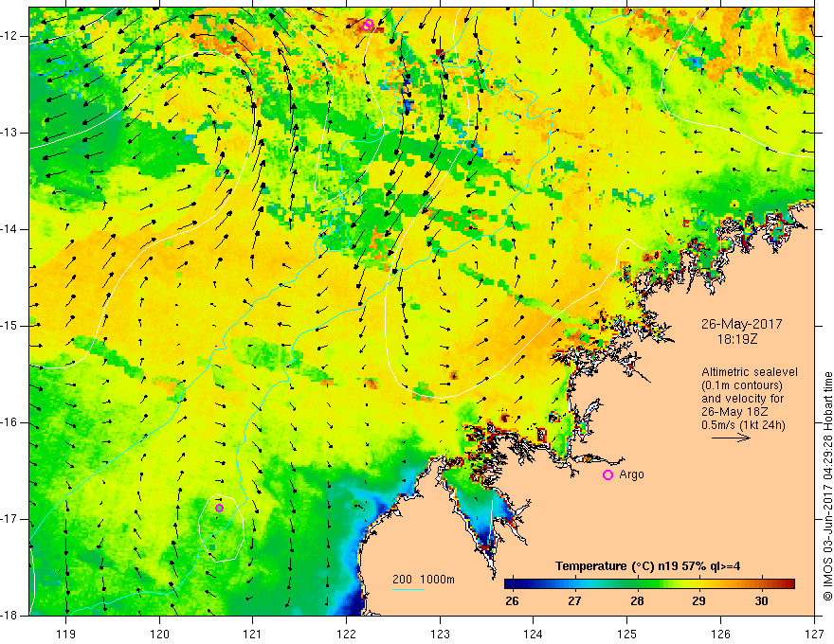This screenshot has height=644, width=834.
Task: Click the dark red end of temperature colorbar
Action: (x=789, y=583)
